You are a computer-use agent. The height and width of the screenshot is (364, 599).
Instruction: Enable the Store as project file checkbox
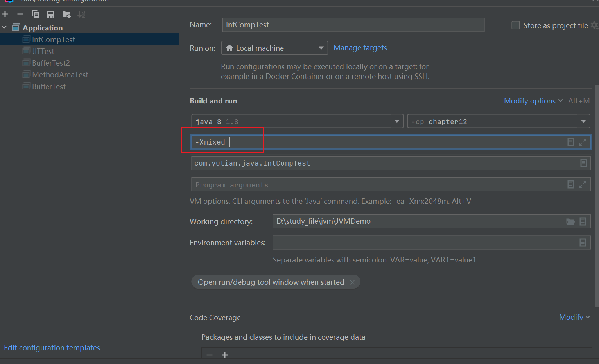click(x=516, y=25)
